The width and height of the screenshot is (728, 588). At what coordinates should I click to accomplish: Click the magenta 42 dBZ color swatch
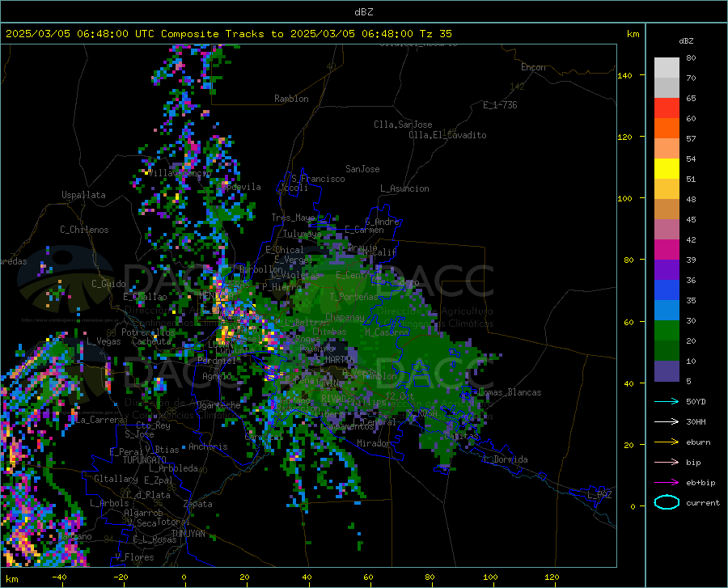[667, 249]
